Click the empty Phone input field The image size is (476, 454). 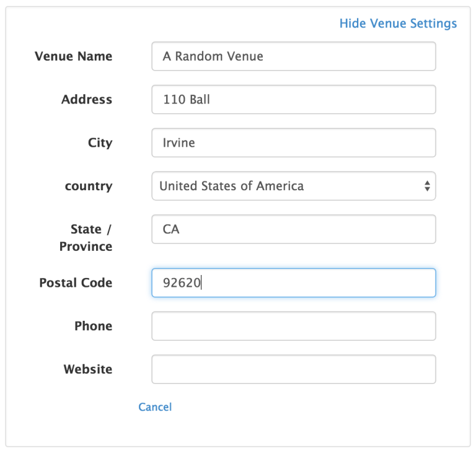pos(293,326)
